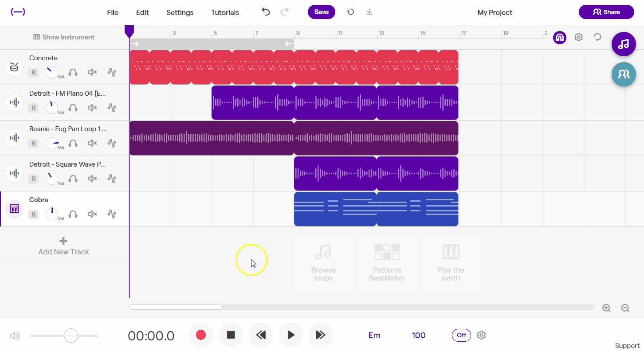
Task: Click the download/export icon next to redo
Action: [369, 12]
